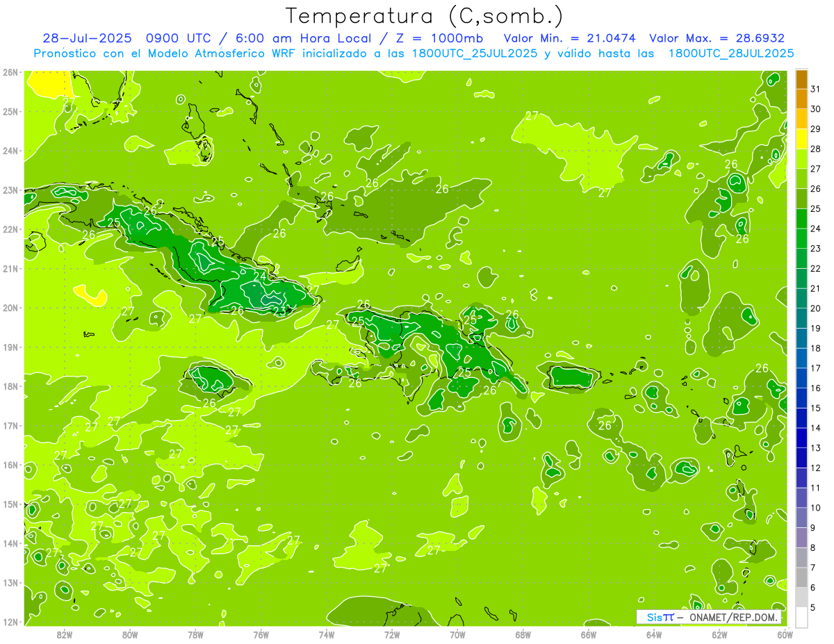Click the 66W longitude axis label

[589, 635]
